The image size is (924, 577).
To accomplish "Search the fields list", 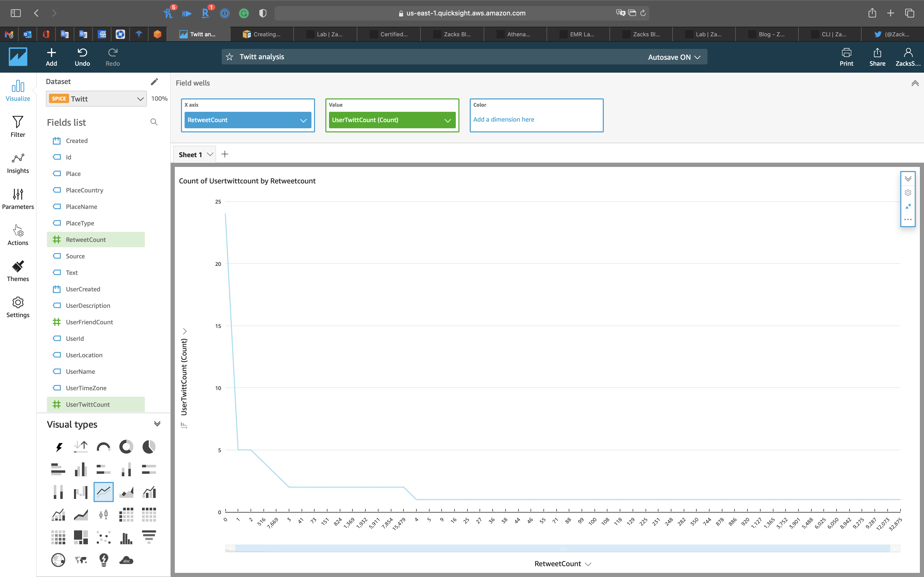I will tap(154, 122).
